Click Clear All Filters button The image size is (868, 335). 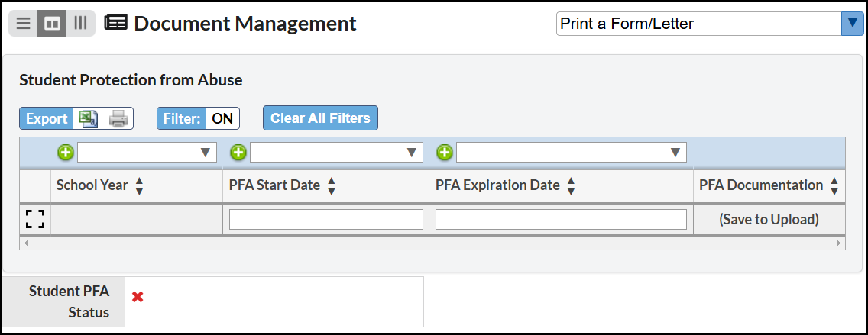[320, 118]
